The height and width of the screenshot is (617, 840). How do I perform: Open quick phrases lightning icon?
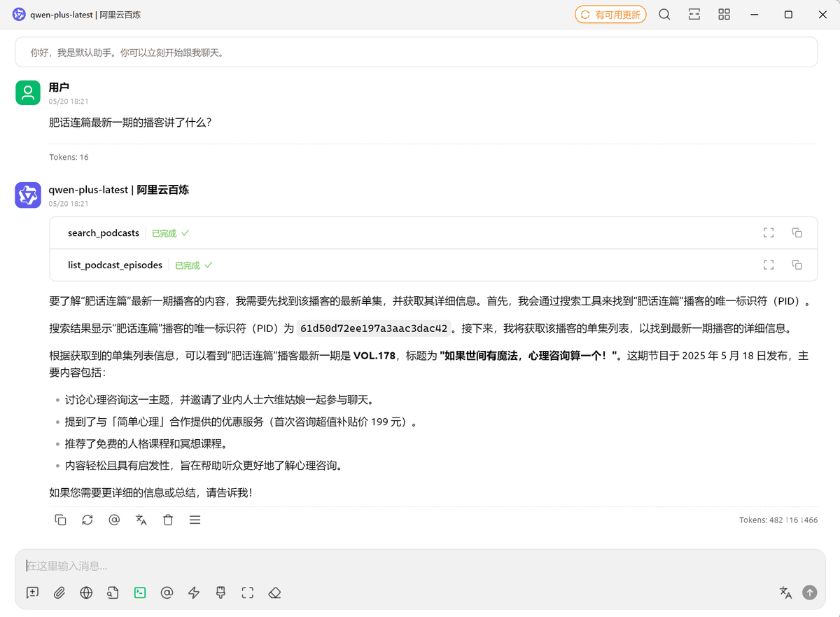[x=194, y=592]
